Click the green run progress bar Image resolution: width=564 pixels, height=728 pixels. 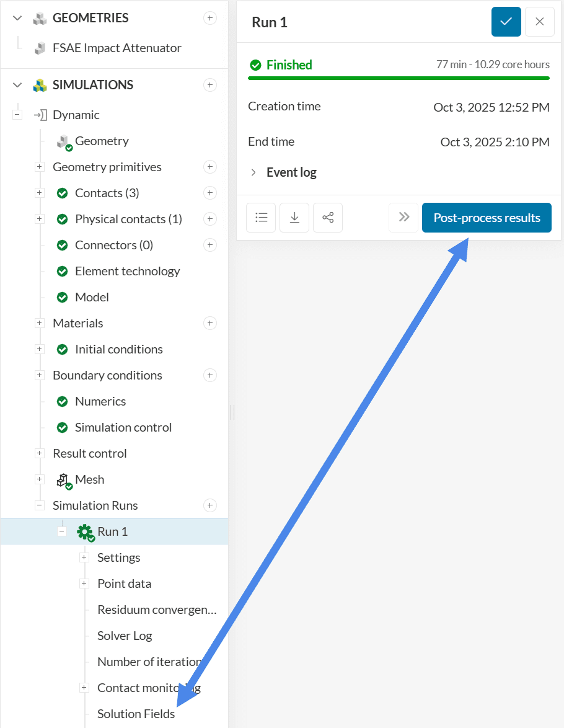(x=399, y=78)
